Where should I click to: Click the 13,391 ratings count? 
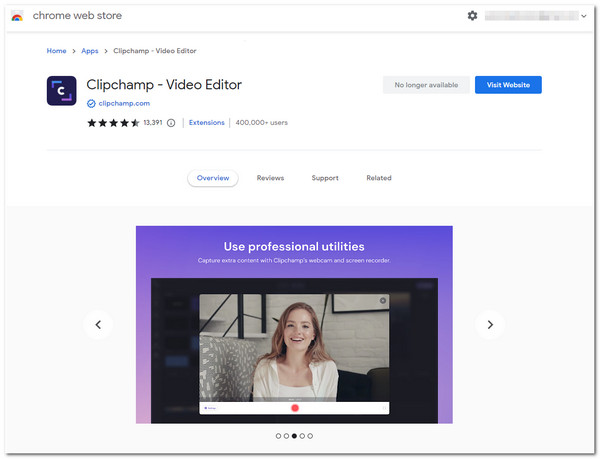pyautogui.click(x=153, y=122)
